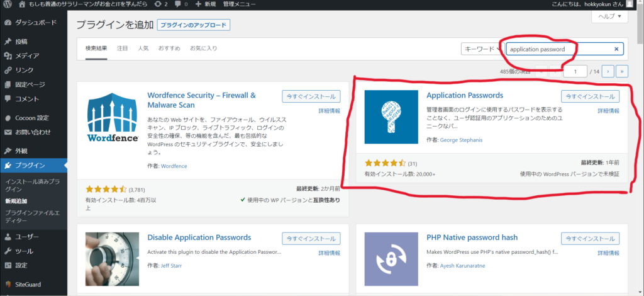Open the Application Passwords keyhole thumbnail
The height and width of the screenshot is (296, 644).
tap(391, 117)
